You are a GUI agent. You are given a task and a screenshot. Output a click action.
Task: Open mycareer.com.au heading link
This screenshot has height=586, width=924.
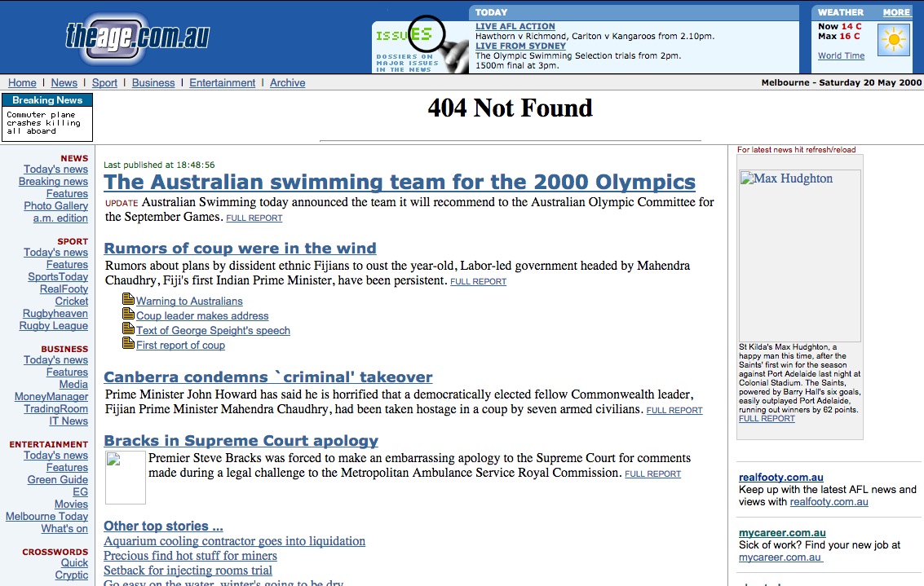[x=782, y=532]
